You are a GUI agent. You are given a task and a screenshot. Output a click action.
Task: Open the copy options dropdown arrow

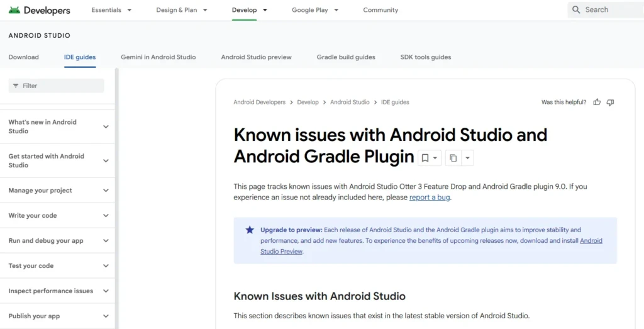click(467, 158)
